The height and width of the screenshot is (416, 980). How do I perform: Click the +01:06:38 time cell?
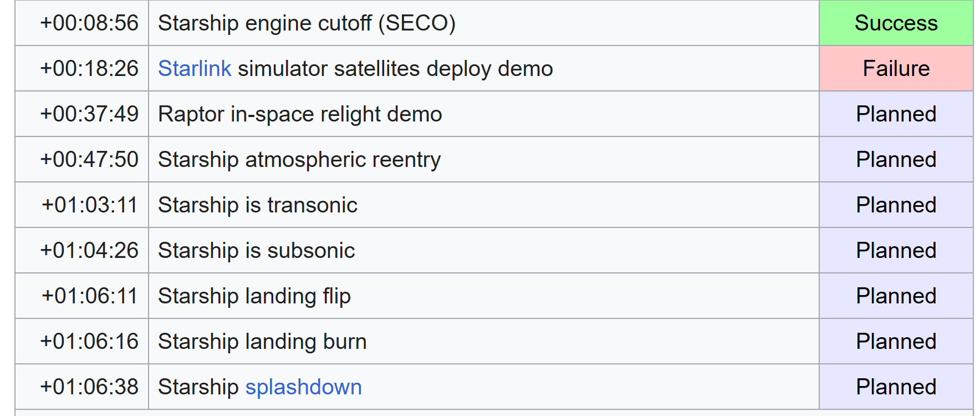82,387
